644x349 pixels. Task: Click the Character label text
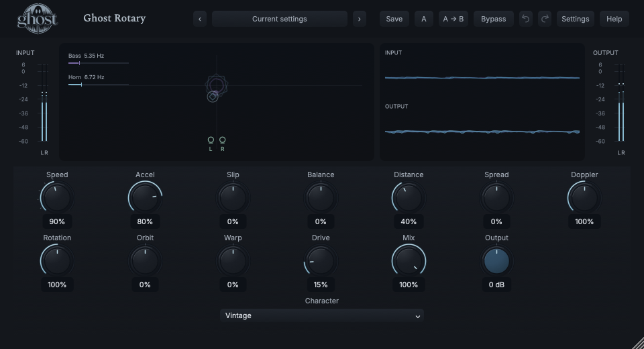pyautogui.click(x=322, y=301)
